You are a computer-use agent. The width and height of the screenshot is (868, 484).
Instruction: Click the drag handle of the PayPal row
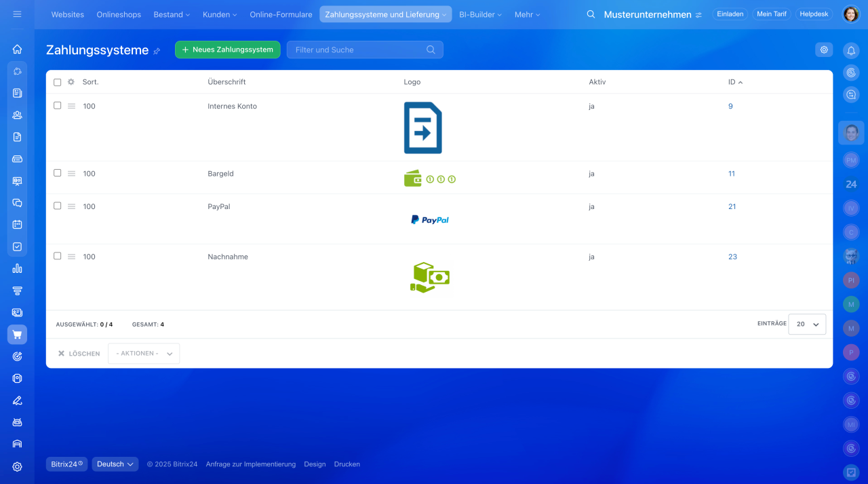tap(71, 206)
